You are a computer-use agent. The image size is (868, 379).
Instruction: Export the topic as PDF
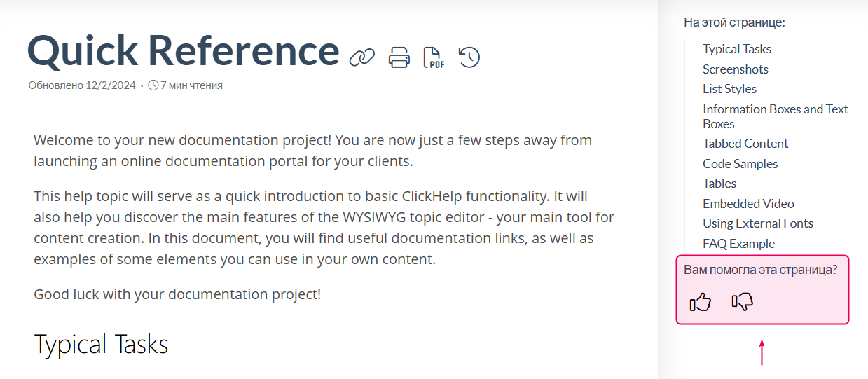point(434,57)
